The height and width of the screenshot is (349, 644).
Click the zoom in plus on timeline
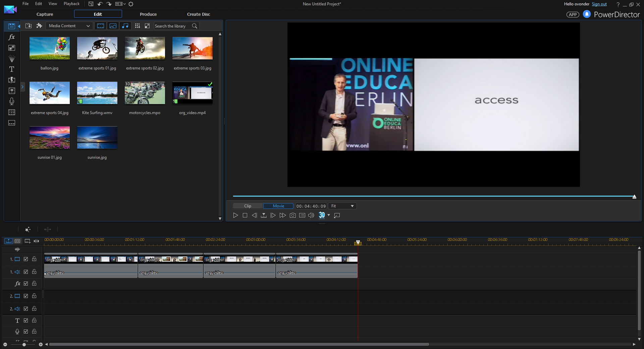point(41,345)
